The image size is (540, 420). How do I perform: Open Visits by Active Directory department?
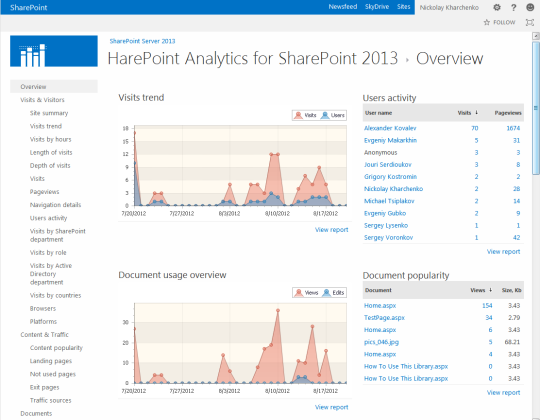click(x=51, y=274)
